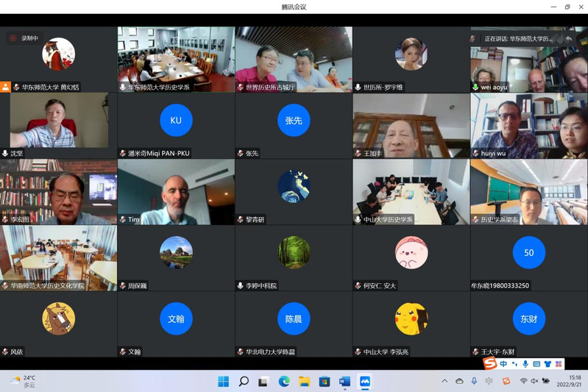The image size is (588, 392).
Task: Click volume icon in system tray
Action: tap(534, 381)
